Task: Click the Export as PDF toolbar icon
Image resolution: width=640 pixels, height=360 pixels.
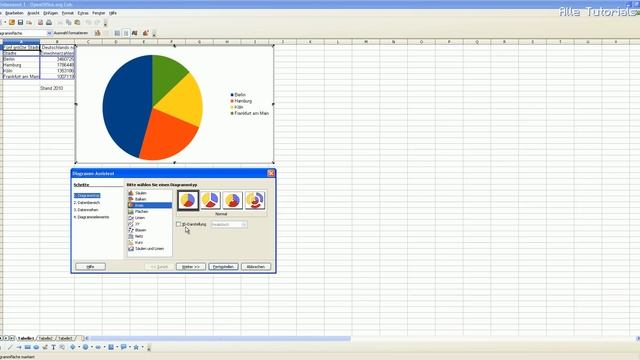Action: (40, 22)
